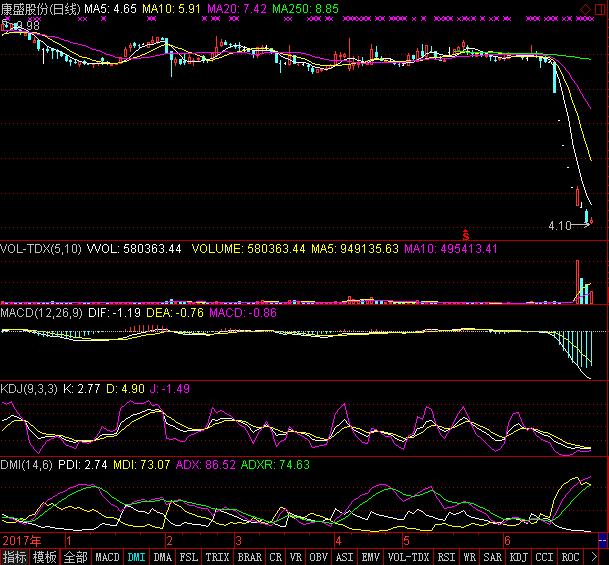Select the DMI indicator tab

pos(136,557)
